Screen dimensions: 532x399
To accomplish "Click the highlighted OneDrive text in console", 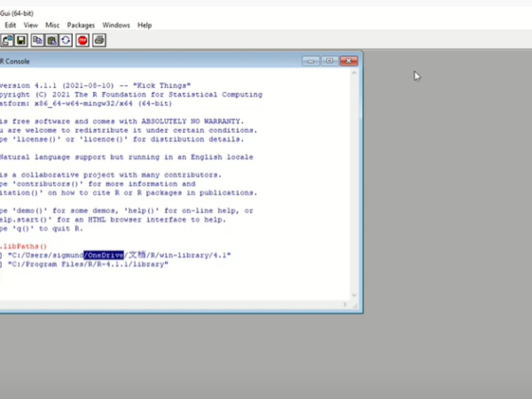I will click(104, 255).
